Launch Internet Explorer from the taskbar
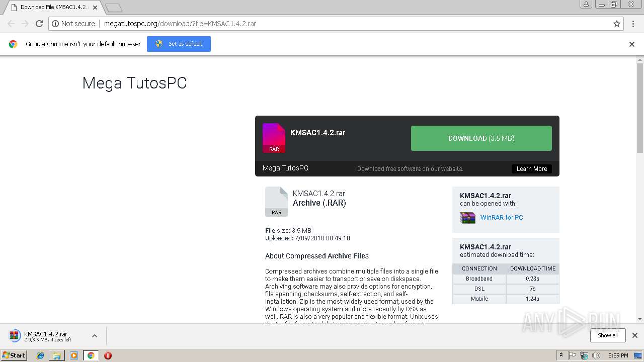 click(40, 355)
